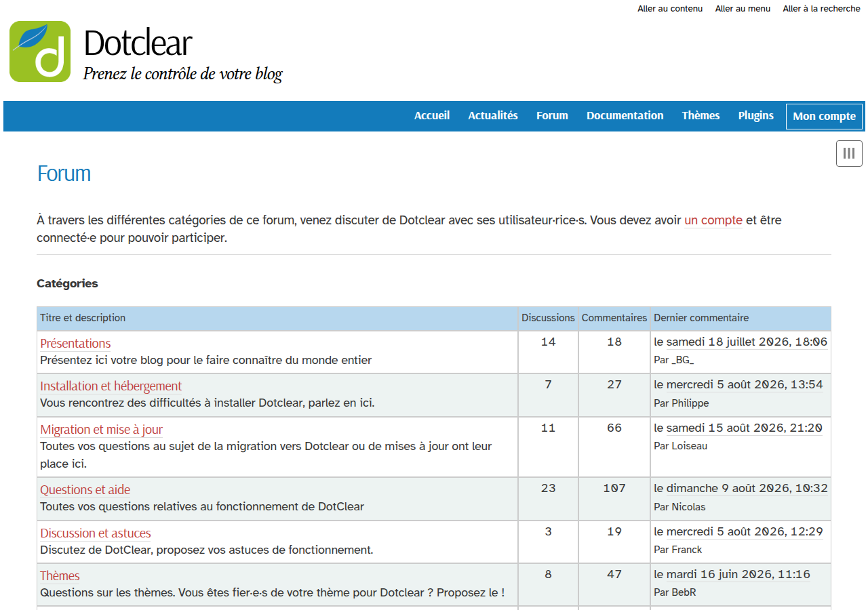Click author text 'Par Nicolas'
Viewport: 868px width, 610px height.
679,507
